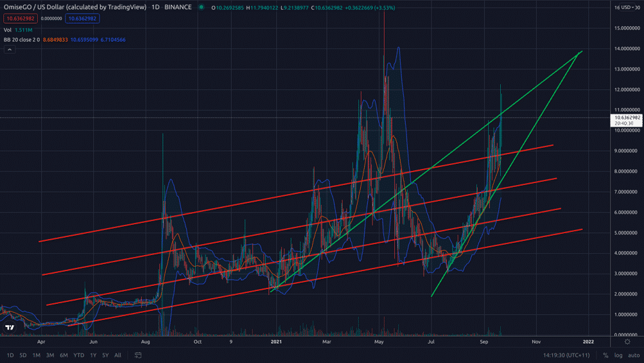Select the All time range
Screen dimensions: 644x363
point(117,355)
